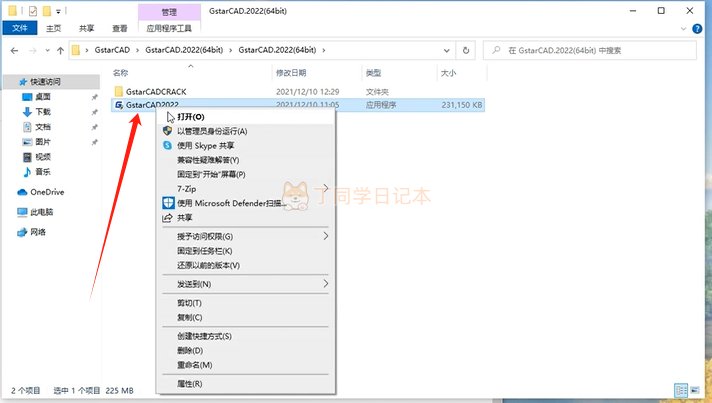Refresh the current folder
712x403 pixels.
465,50
